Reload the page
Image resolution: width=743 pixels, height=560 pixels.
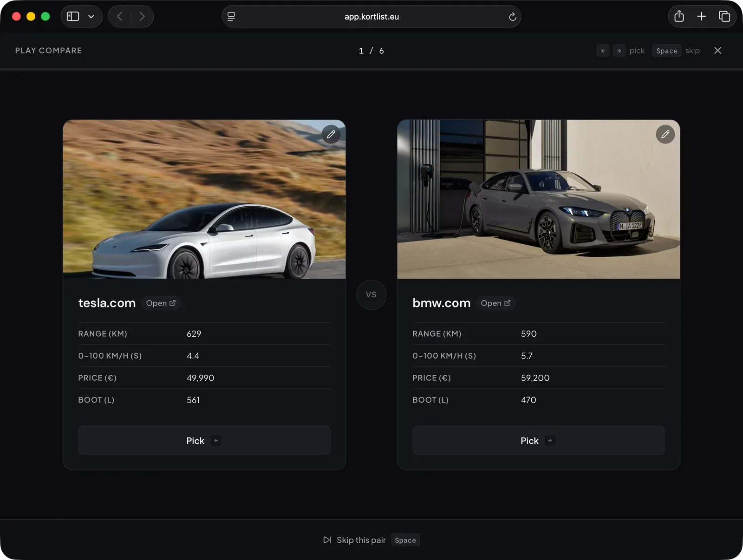(x=512, y=17)
